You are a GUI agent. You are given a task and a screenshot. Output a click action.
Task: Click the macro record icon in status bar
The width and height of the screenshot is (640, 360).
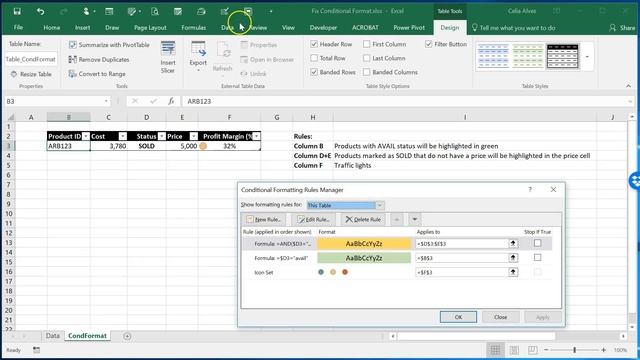(x=36, y=350)
